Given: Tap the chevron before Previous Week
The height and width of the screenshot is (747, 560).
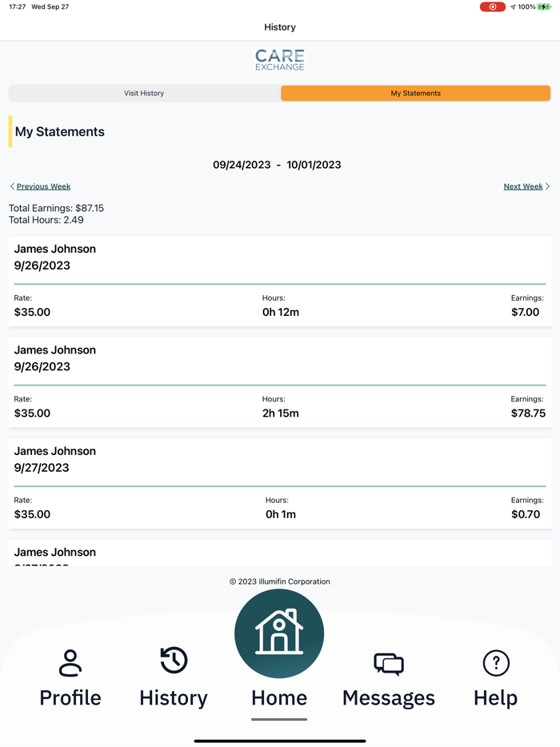Looking at the screenshot, I should (x=11, y=186).
